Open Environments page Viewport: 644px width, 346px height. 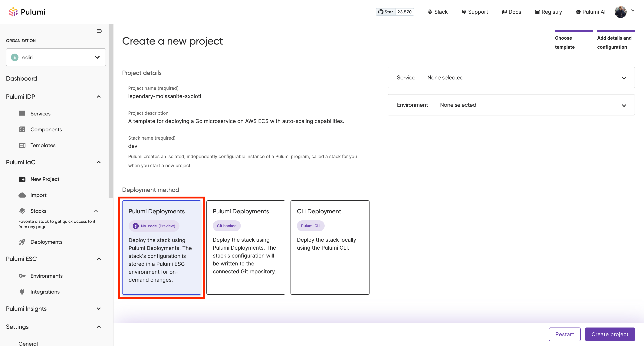47,276
